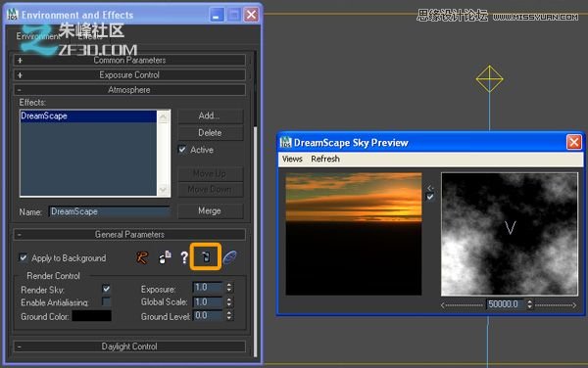Toggle the Active checkbox
This screenshot has height=368, width=588.
coord(182,150)
